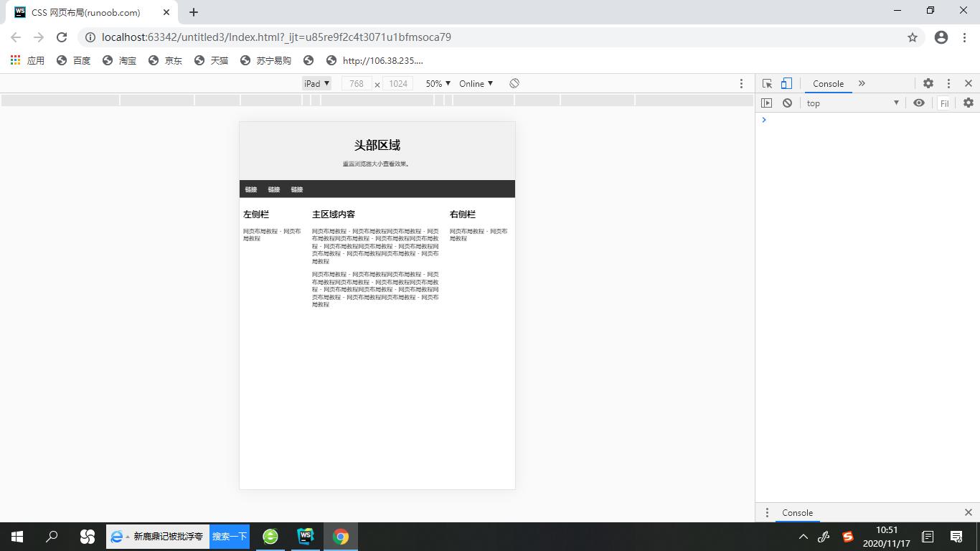This screenshot has width=980, height=551.
Task: Click the eye icon to create live expression
Action: pos(919,103)
